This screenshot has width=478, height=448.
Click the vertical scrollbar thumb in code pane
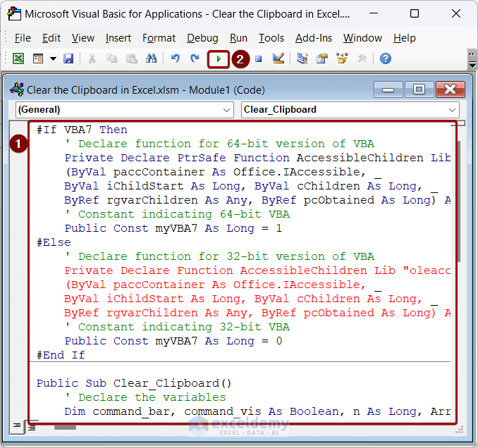click(459, 201)
